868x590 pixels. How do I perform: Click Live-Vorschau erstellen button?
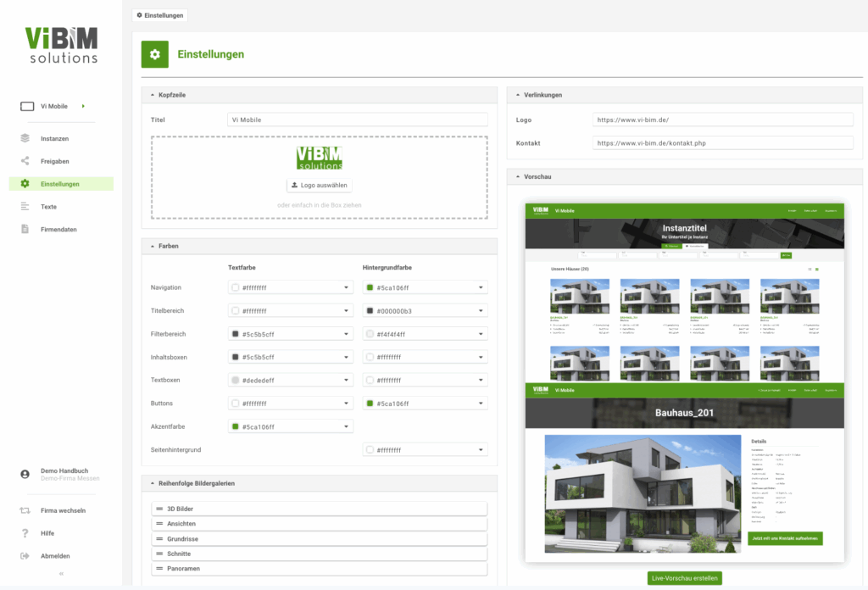point(684,578)
